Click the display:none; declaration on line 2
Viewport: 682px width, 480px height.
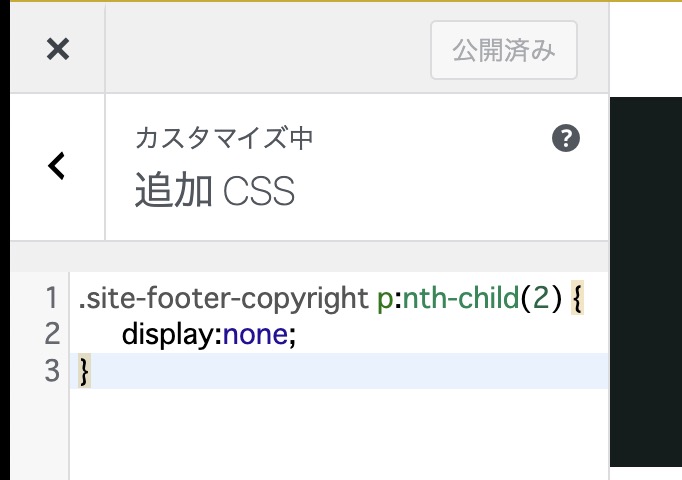coord(209,335)
